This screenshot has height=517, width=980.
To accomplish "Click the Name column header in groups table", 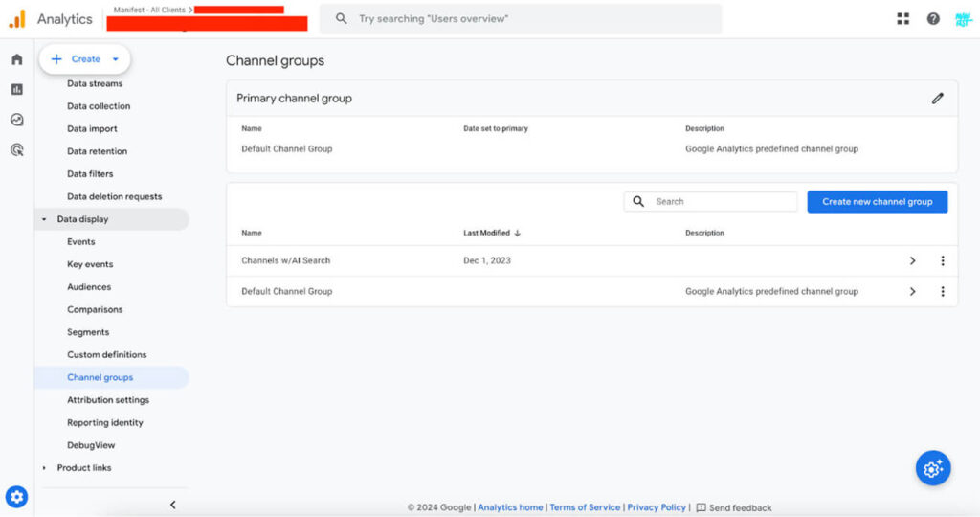I will tap(252, 234).
